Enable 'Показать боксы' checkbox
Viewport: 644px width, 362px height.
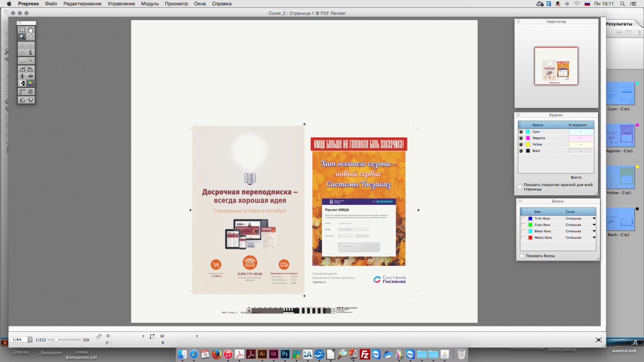[x=522, y=256]
